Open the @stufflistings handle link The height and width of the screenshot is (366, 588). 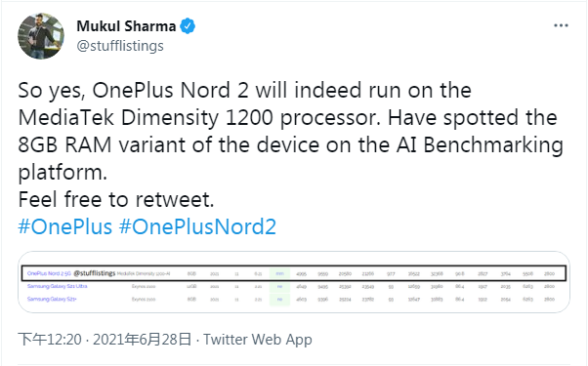(x=120, y=46)
